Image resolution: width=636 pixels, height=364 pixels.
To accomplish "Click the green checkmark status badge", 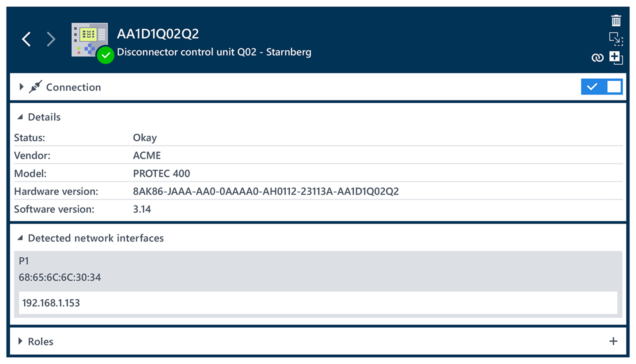I will (105, 55).
